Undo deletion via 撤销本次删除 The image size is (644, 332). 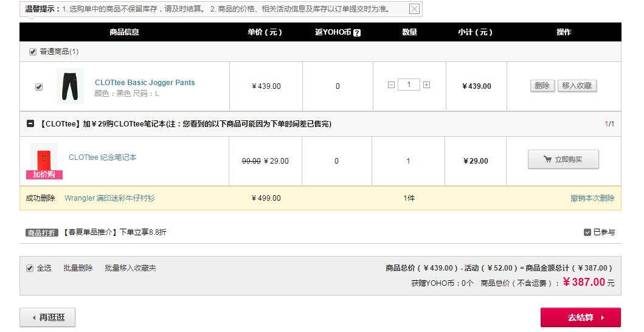[592, 198]
